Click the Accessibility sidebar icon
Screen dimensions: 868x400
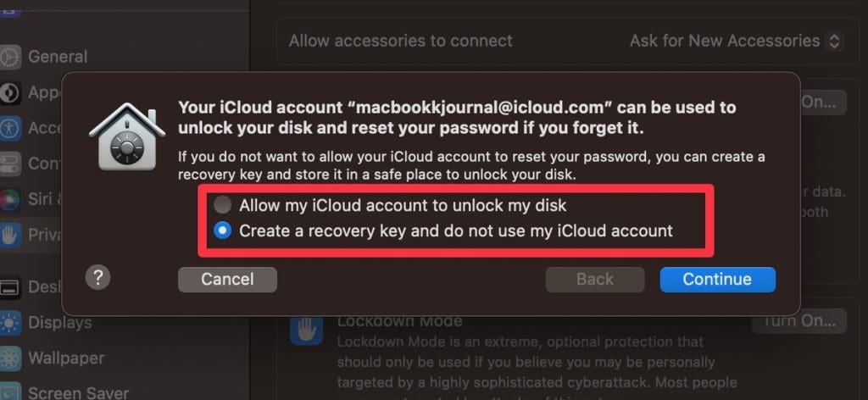(10, 127)
